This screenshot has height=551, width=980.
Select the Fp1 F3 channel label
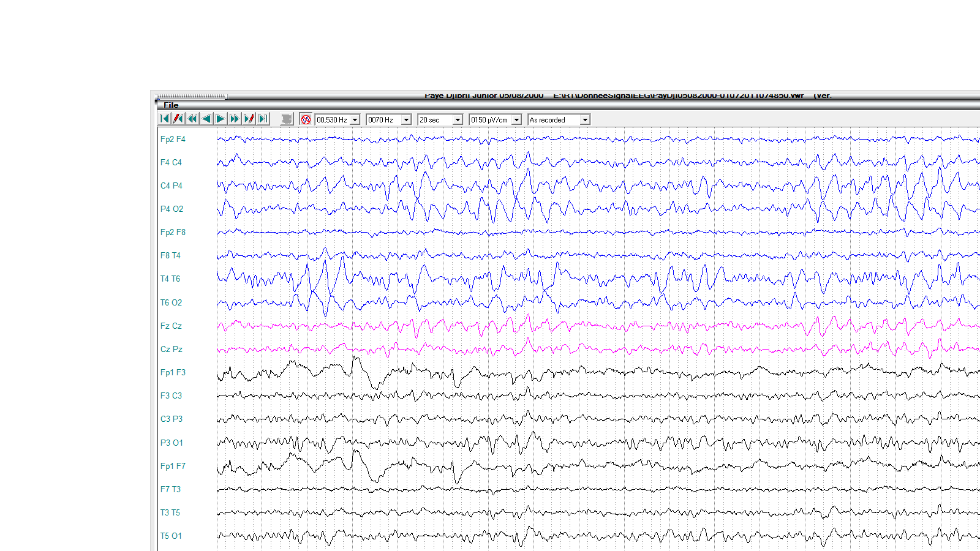pyautogui.click(x=173, y=372)
